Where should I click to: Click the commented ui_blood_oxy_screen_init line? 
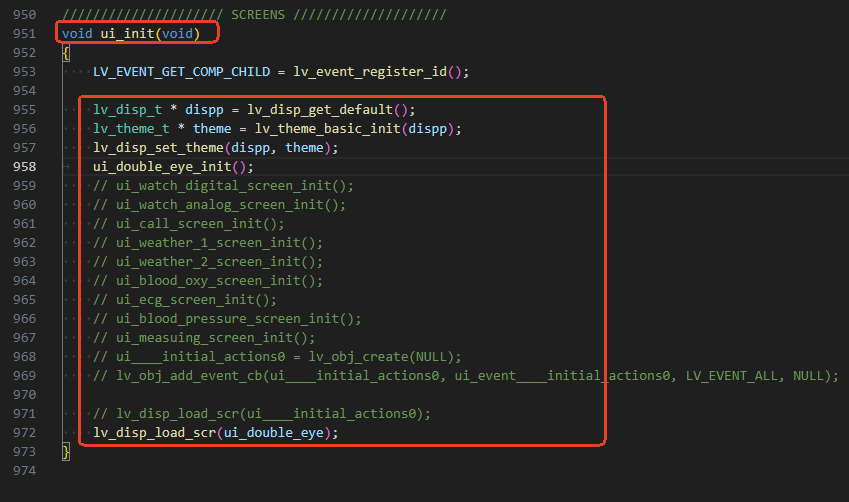click(x=208, y=281)
